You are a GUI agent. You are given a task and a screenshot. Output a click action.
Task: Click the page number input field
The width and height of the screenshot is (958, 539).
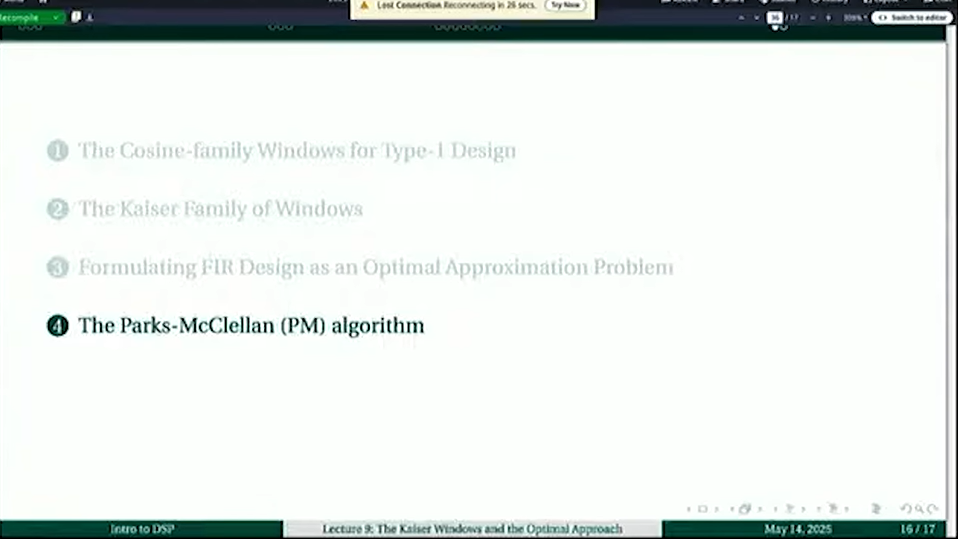(x=774, y=18)
